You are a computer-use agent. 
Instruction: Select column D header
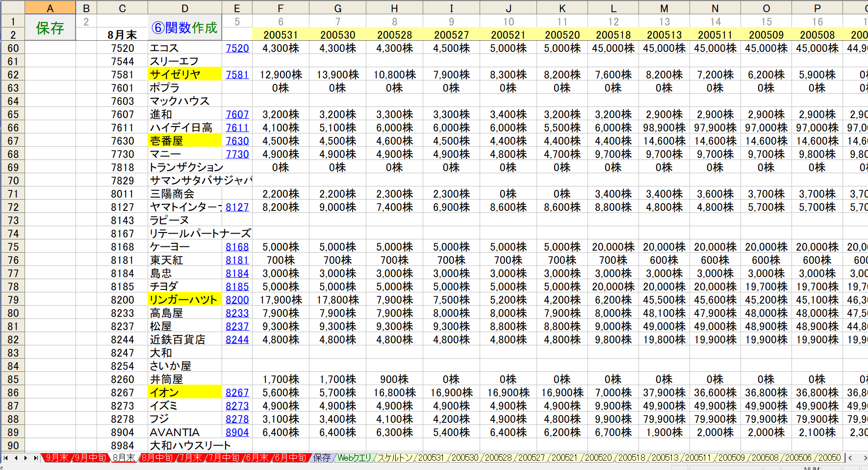(x=185, y=8)
